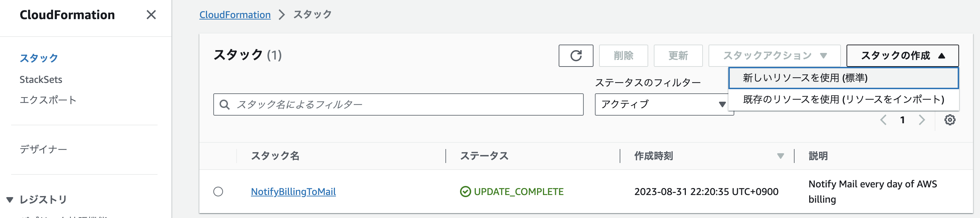
Task: Click the search magnifier in the filter field
Action: pyautogui.click(x=225, y=103)
